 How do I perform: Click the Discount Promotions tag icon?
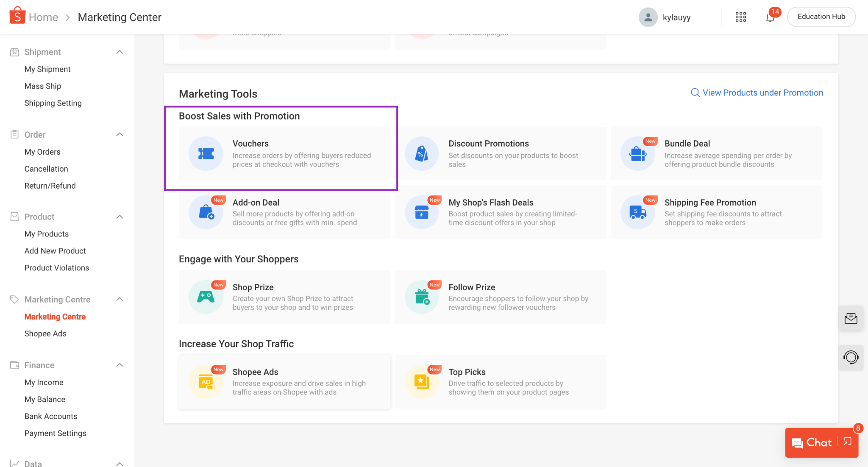(421, 153)
